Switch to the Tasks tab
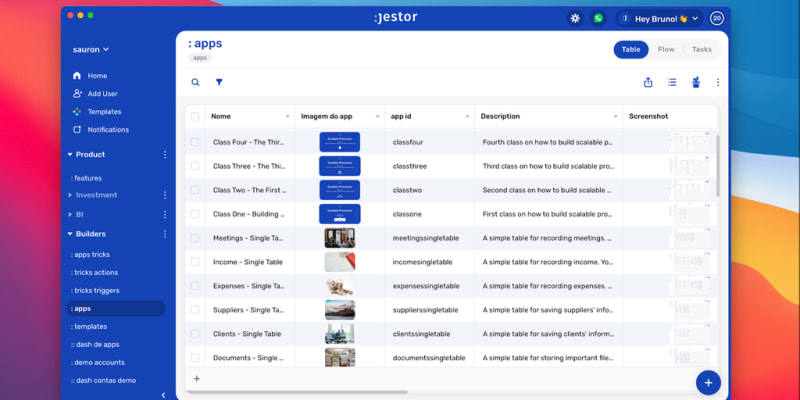The width and height of the screenshot is (800, 400). click(702, 49)
